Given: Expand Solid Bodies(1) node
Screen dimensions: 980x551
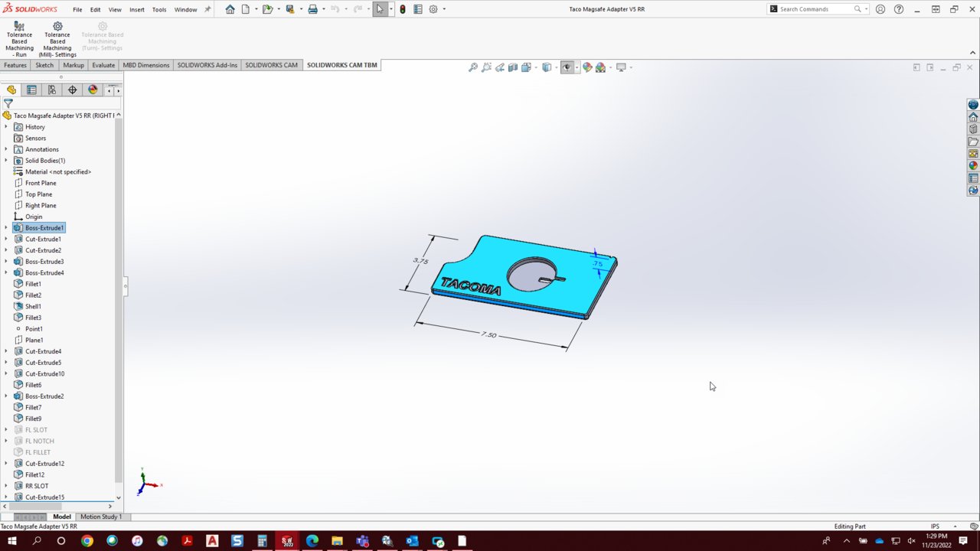Looking at the screenshot, I should (x=6, y=161).
